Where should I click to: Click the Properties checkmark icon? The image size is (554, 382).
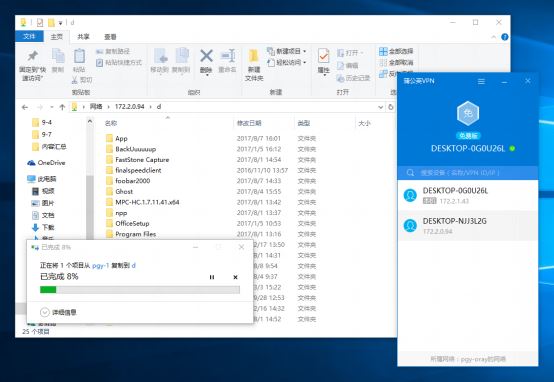[323, 56]
